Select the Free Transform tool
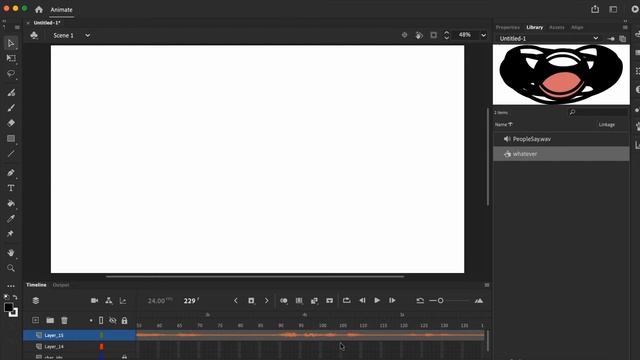Viewport: 640px width, 360px height. pos(11,58)
